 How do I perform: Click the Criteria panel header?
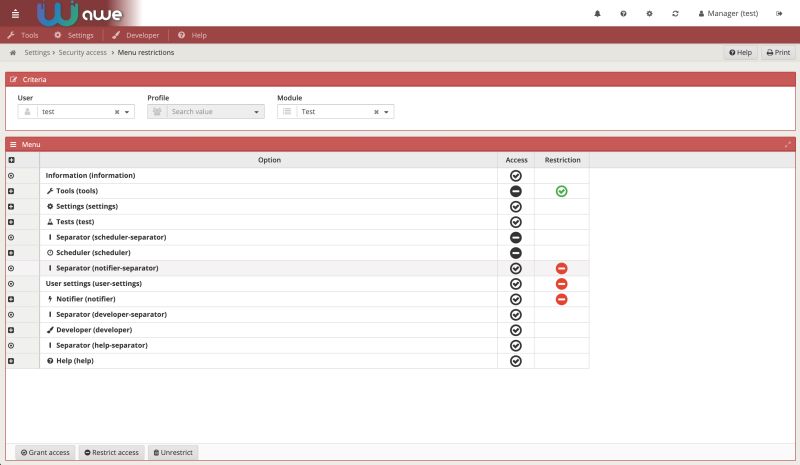tap(400, 80)
